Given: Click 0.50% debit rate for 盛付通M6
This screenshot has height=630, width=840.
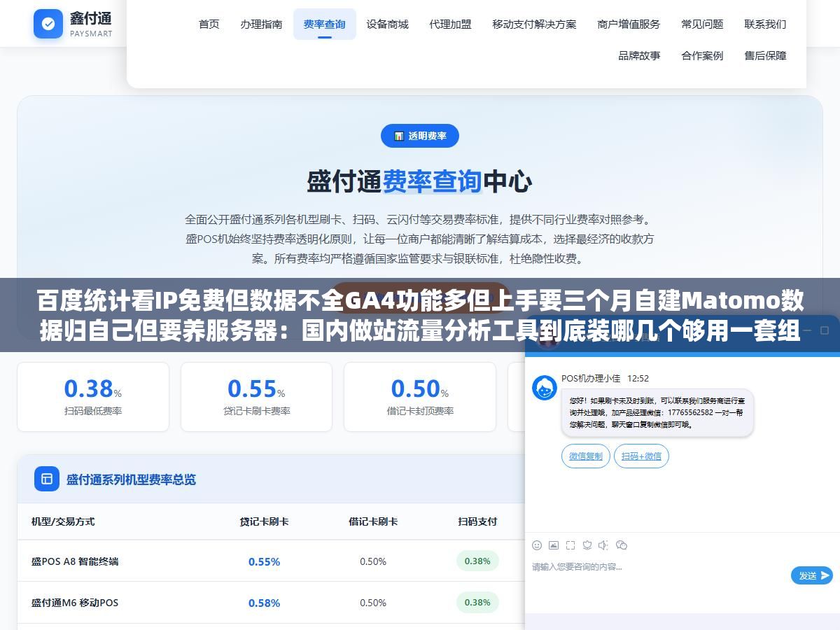Looking at the screenshot, I should (373, 603).
